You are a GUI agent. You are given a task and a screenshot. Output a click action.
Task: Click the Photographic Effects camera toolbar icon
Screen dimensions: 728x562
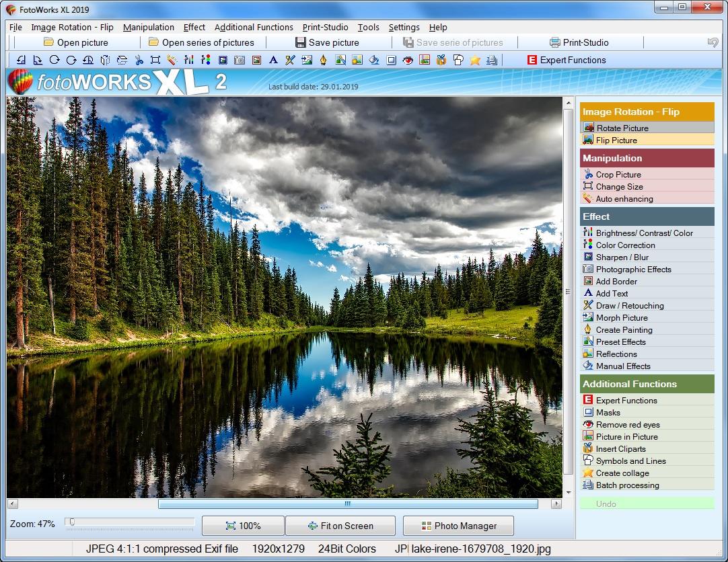coord(240,60)
